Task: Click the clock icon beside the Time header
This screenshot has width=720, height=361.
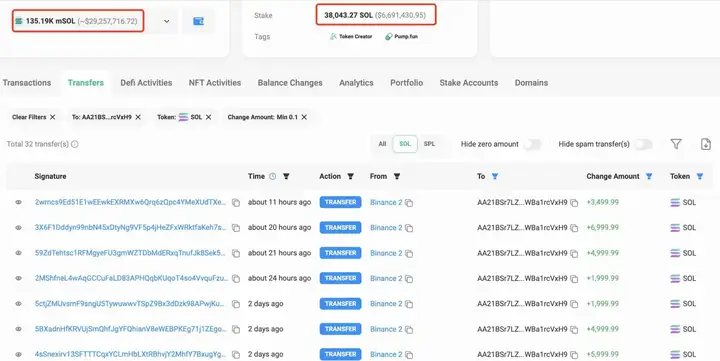Action: (x=273, y=176)
